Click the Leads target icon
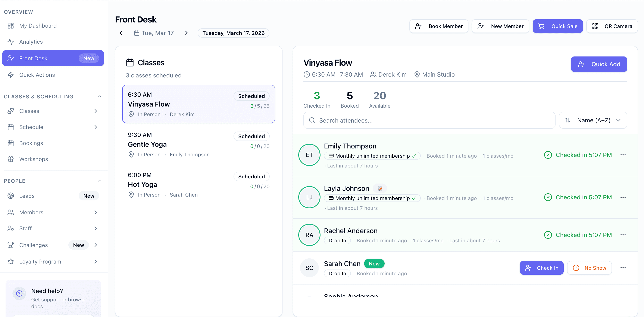Screen dimensions: 644x317 click(10, 196)
